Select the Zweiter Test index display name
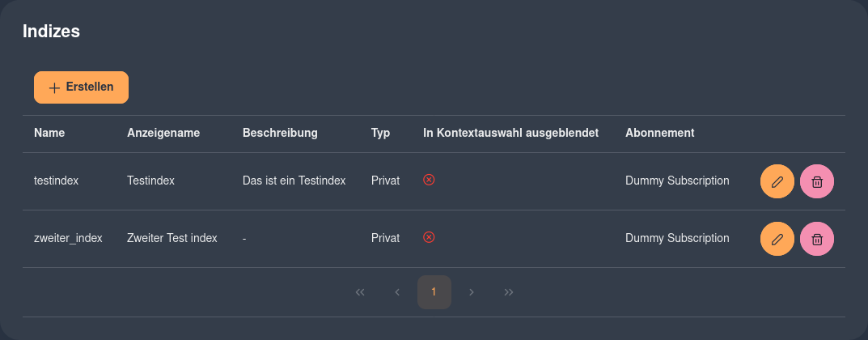The width and height of the screenshot is (868, 340). 172,238
